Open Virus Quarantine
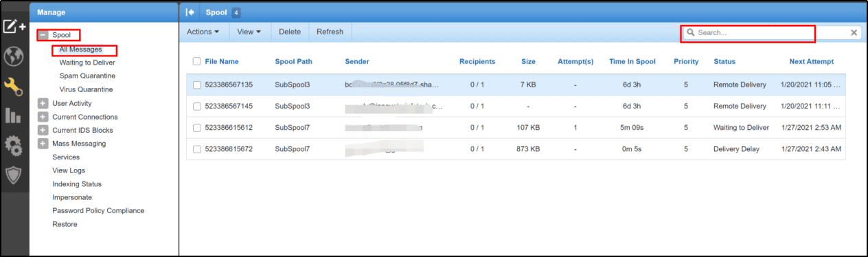Screen dimensions: 868x257 click(x=86, y=89)
